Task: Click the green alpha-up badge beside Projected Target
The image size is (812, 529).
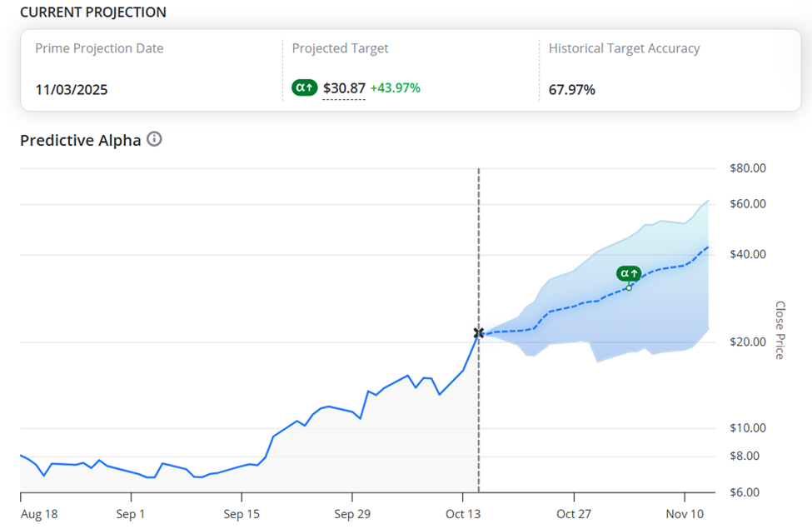Action: click(304, 87)
